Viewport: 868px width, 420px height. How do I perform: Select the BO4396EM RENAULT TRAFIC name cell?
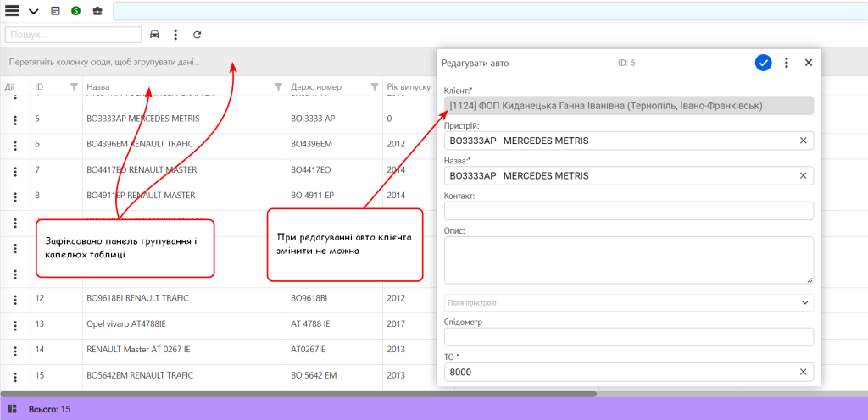pos(184,144)
